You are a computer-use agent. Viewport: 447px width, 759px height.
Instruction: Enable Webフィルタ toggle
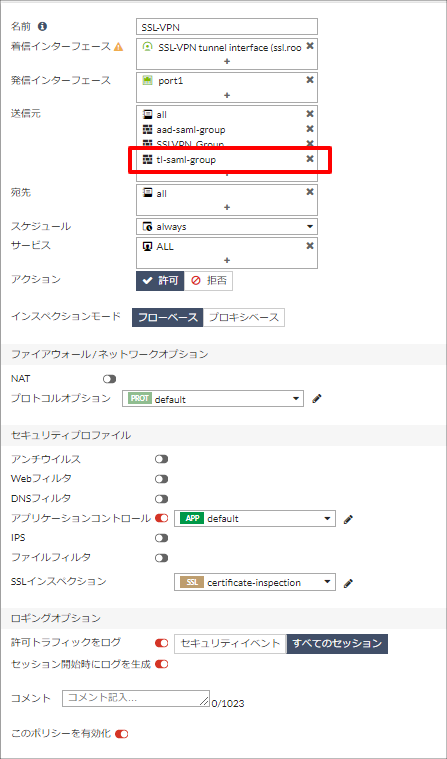162,479
